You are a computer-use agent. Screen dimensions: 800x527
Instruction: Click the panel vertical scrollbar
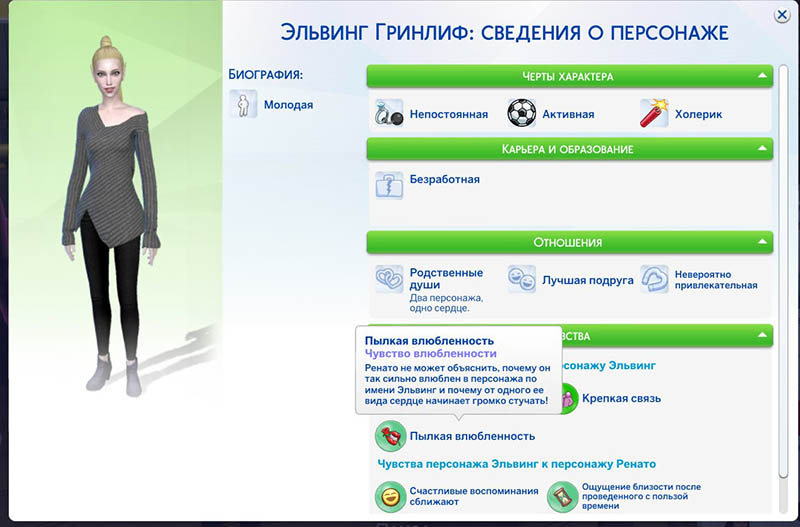(x=783, y=271)
